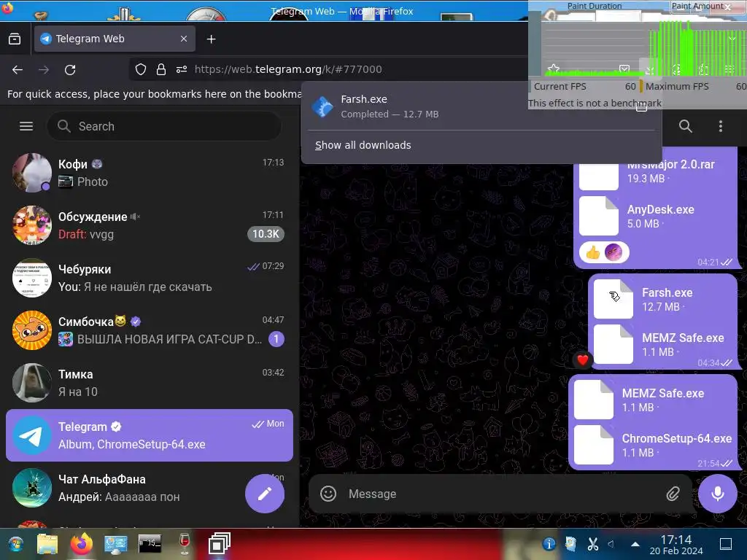747x560 pixels.
Task: Open the chat three-dot more menu
Action: [720, 126]
